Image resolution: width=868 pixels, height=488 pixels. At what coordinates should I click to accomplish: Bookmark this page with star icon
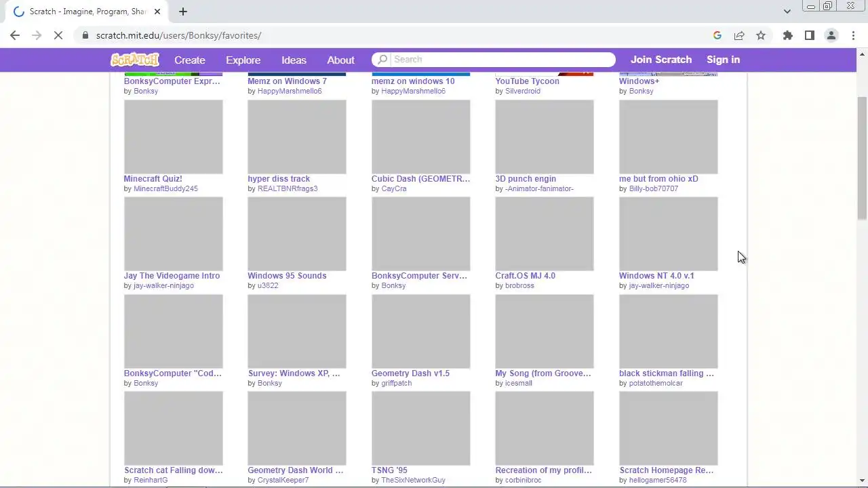[x=761, y=35]
